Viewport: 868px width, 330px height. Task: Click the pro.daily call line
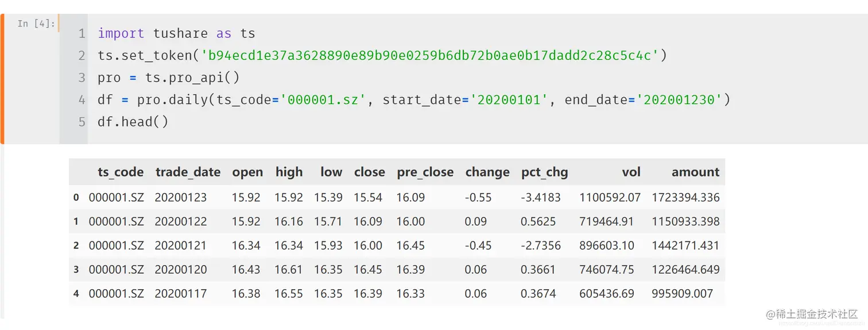click(414, 100)
